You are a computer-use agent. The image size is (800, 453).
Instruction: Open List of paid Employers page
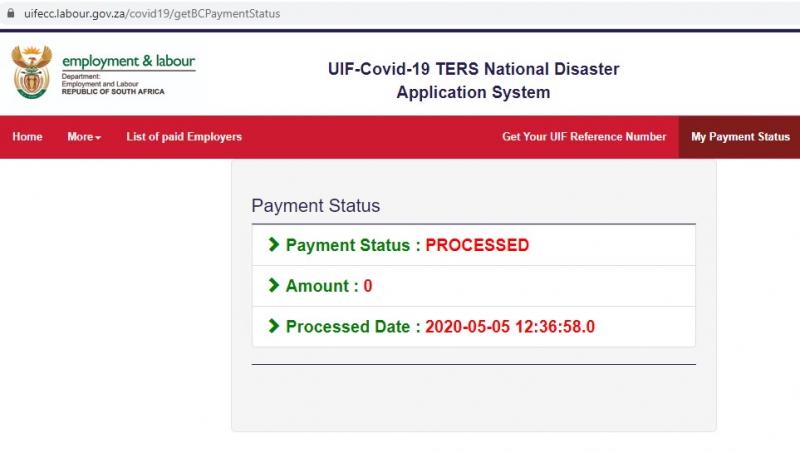coord(184,137)
